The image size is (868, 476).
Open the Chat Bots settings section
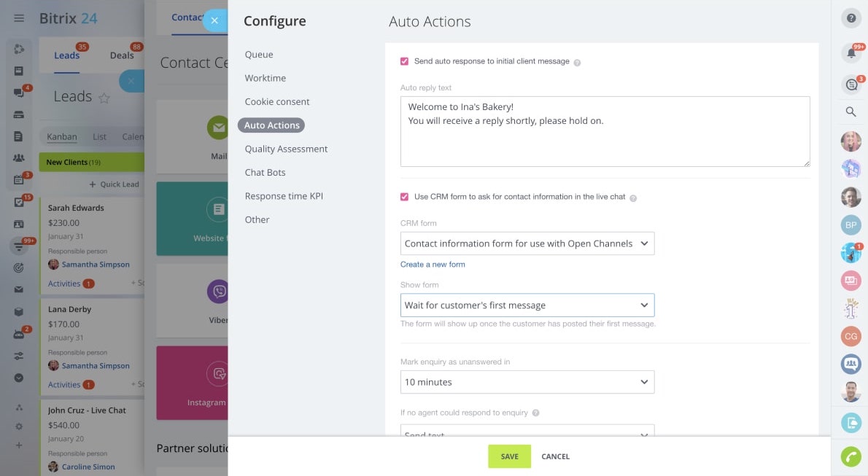tap(265, 173)
